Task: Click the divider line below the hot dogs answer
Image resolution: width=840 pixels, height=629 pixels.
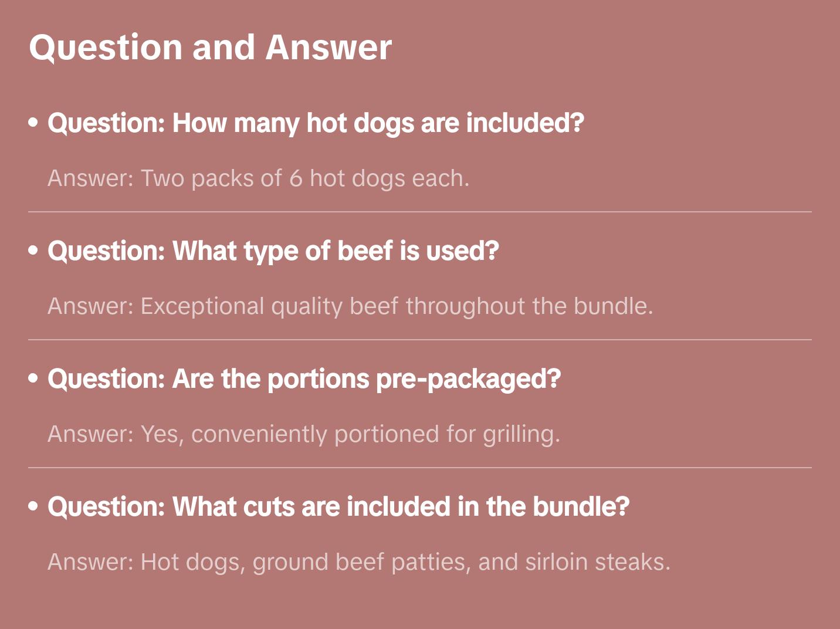Action: click(x=420, y=212)
